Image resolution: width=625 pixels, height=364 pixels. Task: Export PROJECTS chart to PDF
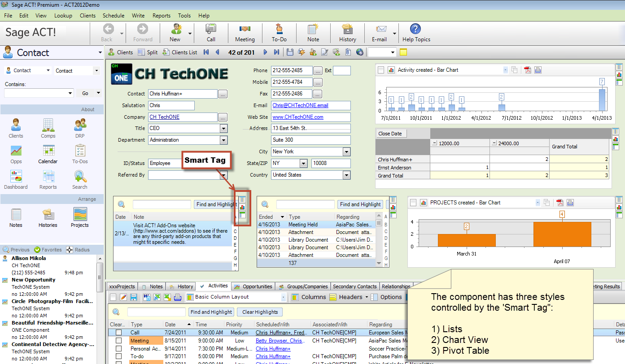[559, 203]
